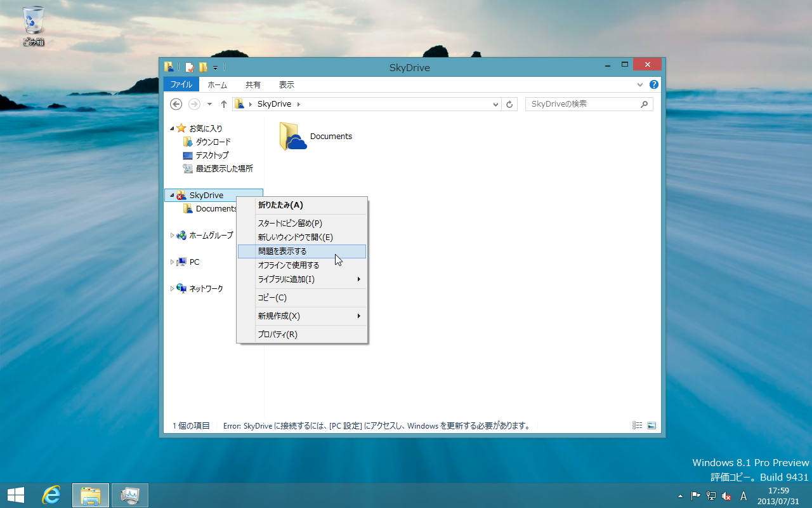Click the 1 個の項目 item count text
812x508 pixels.
pos(191,426)
